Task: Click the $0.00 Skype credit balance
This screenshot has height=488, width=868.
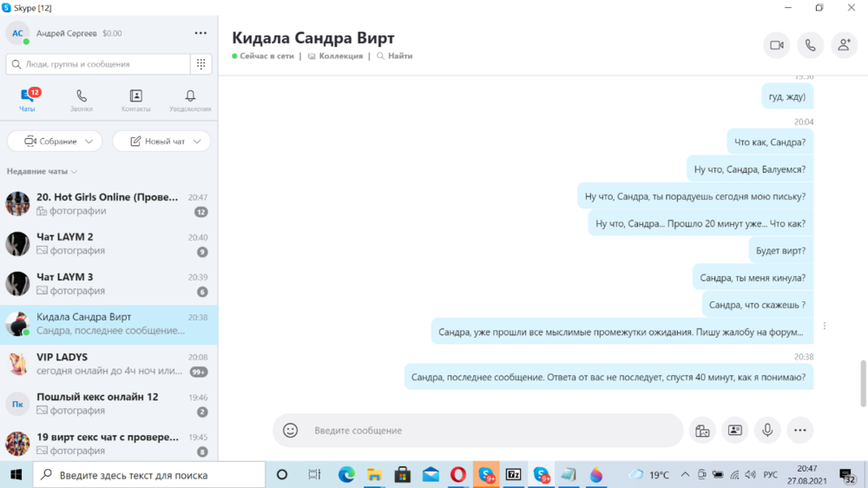Action: click(x=112, y=33)
